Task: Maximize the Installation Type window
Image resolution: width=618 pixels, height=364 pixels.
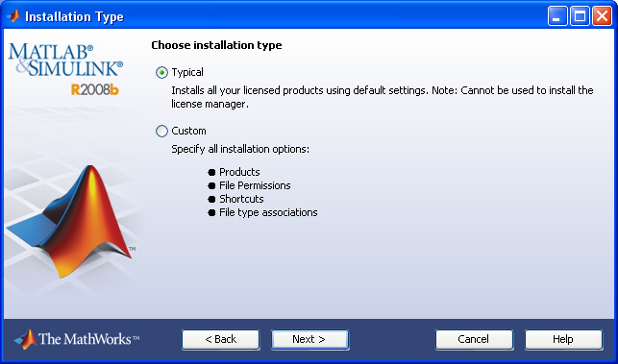Action: click(x=580, y=16)
